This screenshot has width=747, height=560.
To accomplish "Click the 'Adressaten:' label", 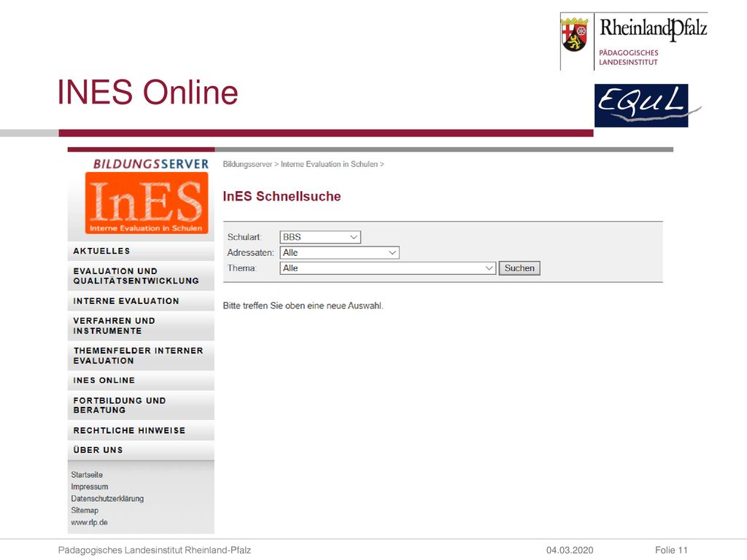I will pos(251,253).
